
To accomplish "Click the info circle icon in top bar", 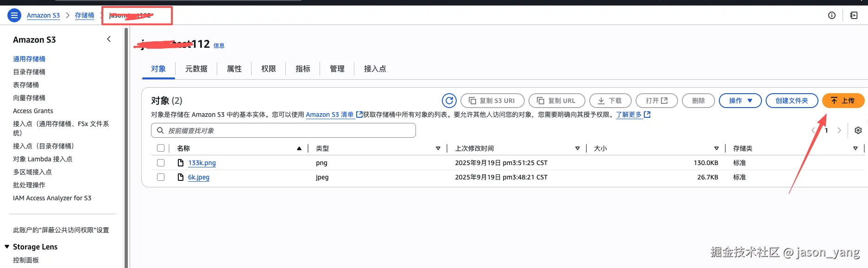I will (x=832, y=15).
